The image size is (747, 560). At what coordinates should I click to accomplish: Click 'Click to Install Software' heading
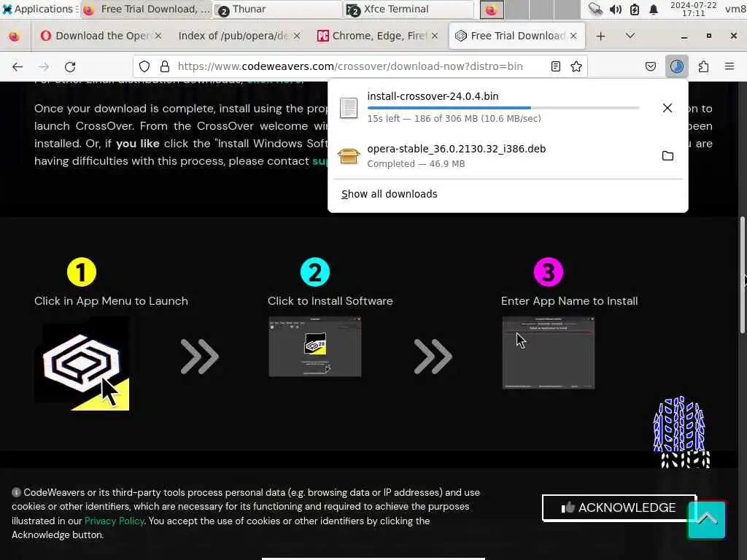pos(330,301)
